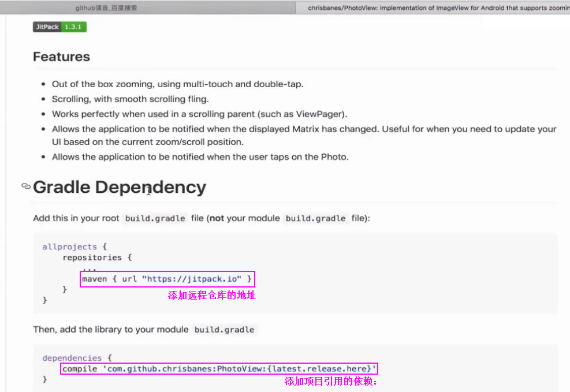Image resolution: width=570 pixels, height=392 pixels.
Task: Click the 'repositories {' code line
Action: (x=97, y=257)
